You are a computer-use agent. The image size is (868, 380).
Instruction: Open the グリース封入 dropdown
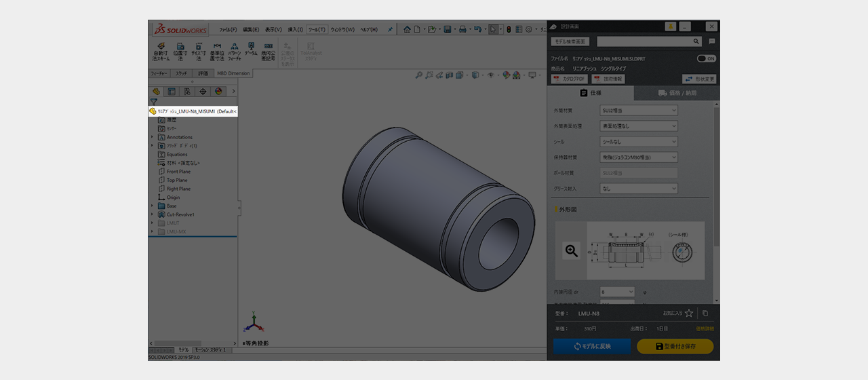pyautogui.click(x=639, y=189)
